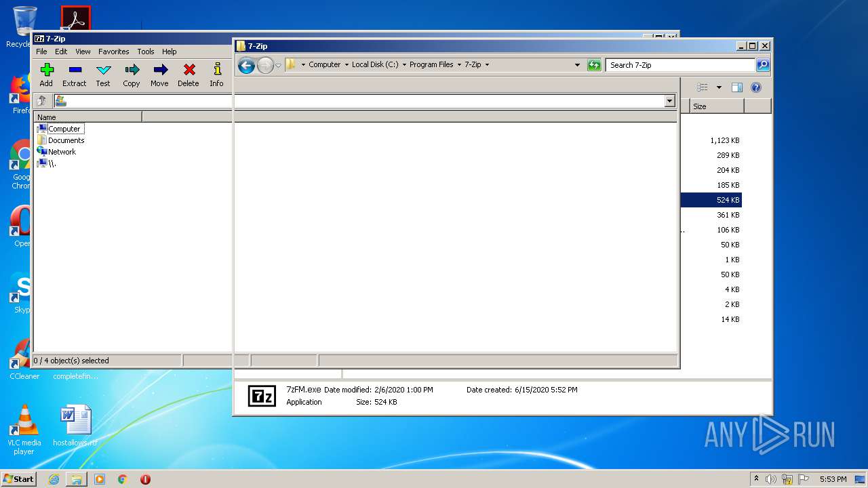Click Program Files in the breadcrumb

(x=431, y=65)
